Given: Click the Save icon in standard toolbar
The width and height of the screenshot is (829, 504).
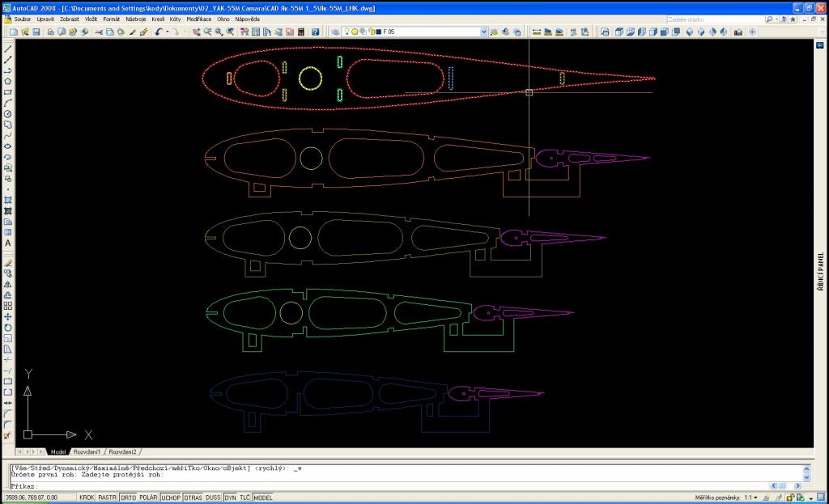Looking at the screenshot, I should pos(36,32).
